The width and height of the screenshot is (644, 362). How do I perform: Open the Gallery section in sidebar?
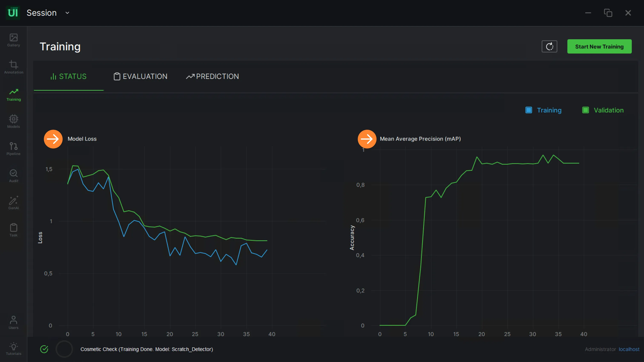pos(13,40)
